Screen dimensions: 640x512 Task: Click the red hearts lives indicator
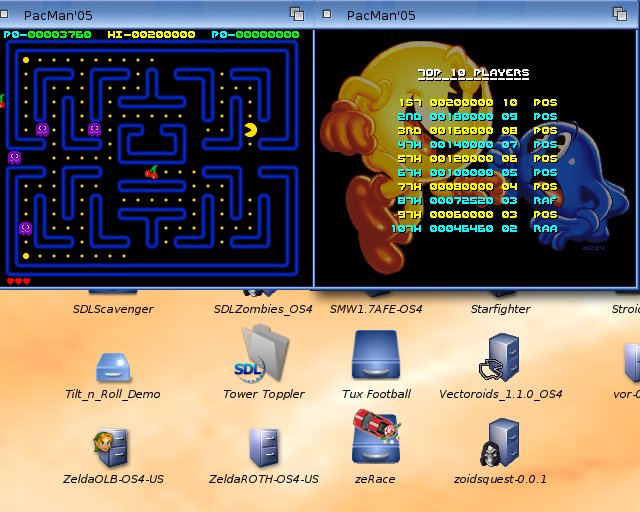(18, 281)
